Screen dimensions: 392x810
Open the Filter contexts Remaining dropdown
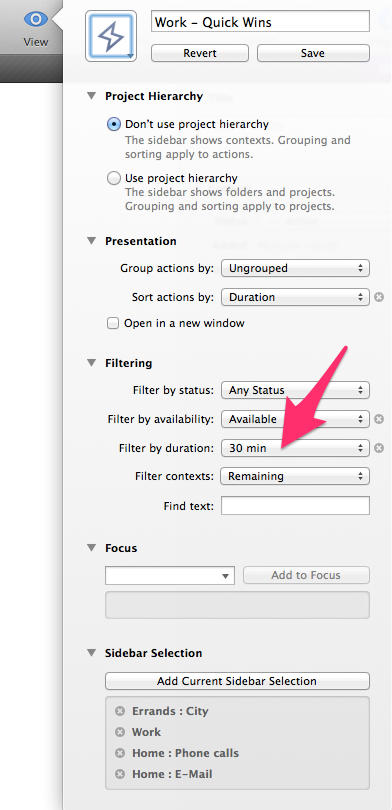click(x=295, y=476)
